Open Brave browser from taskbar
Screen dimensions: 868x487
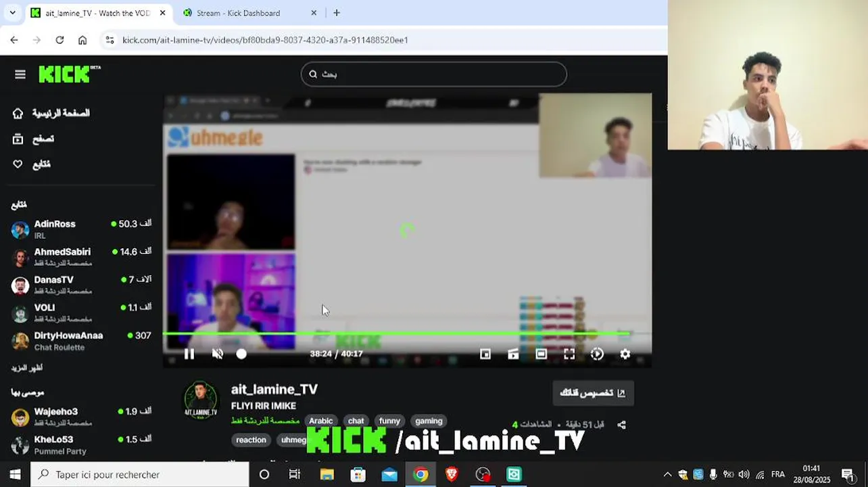pos(452,474)
